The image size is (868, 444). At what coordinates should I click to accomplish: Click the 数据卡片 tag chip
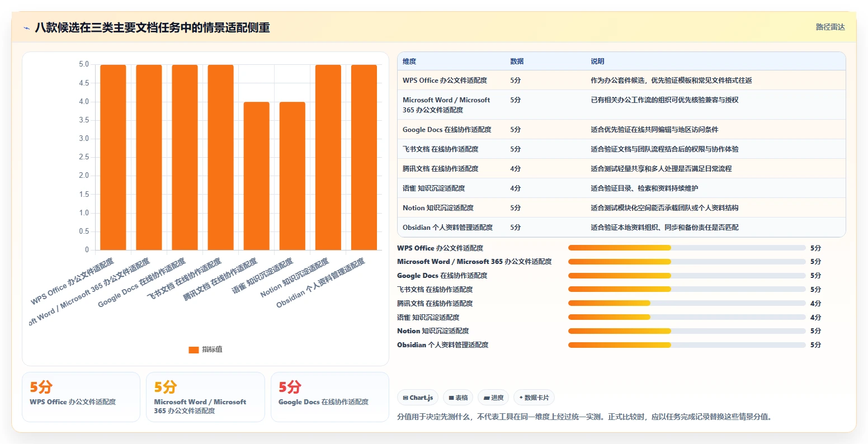tap(534, 398)
